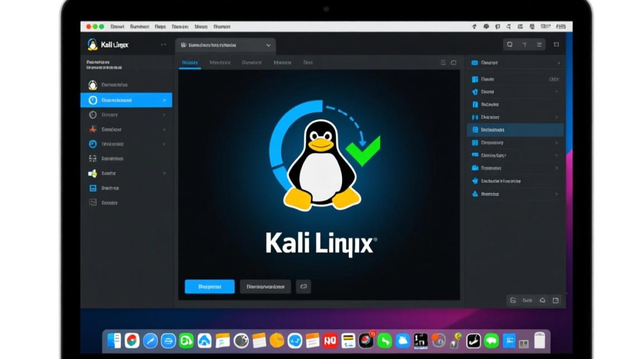
Task: Expand the highlighted blue sidebar item chevron
Action: pos(164,101)
